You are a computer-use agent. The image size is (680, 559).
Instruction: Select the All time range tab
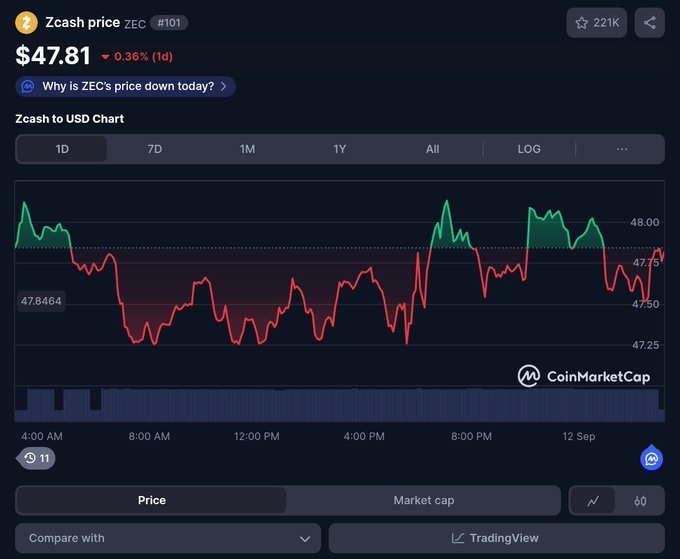click(432, 149)
